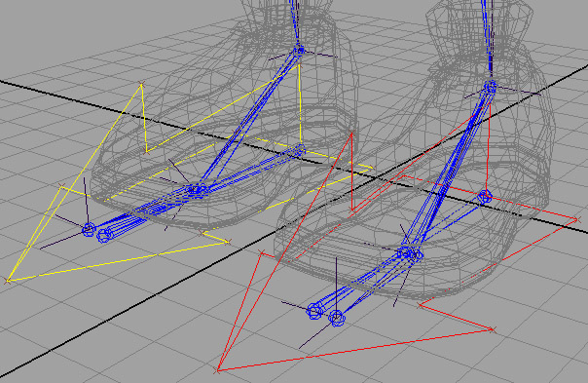Select the right foot ball joint
The image size is (588, 383).
(x=410, y=254)
